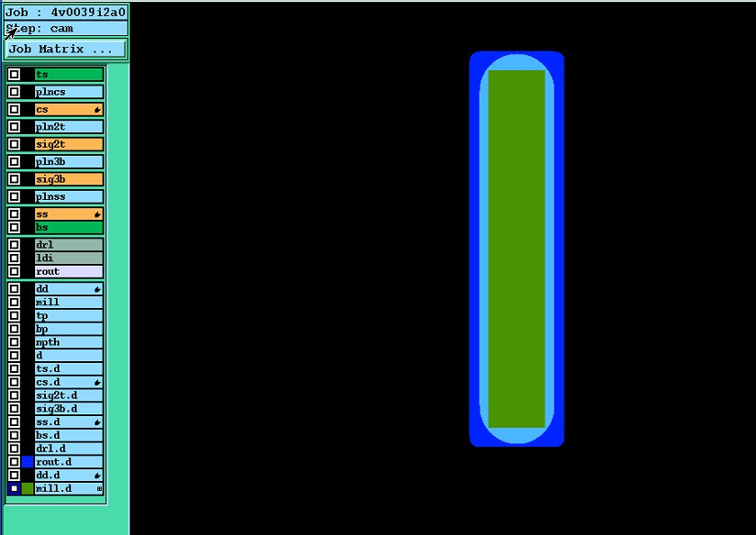Click the marker icon on cs.d row
This screenshot has width=756, height=535.
[x=97, y=383]
